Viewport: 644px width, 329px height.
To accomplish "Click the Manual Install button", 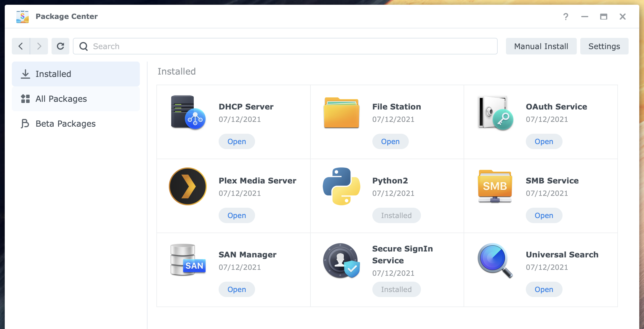I will point(541,46).
